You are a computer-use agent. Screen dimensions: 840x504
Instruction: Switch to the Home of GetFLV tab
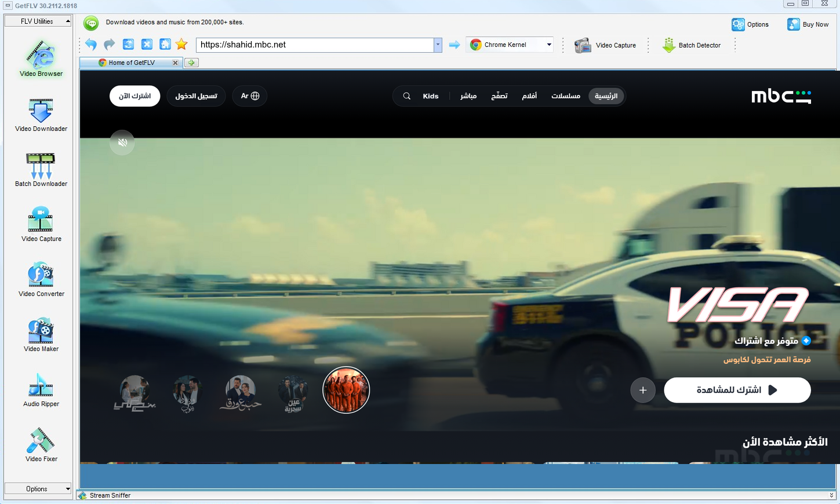[x=132, y=63]
